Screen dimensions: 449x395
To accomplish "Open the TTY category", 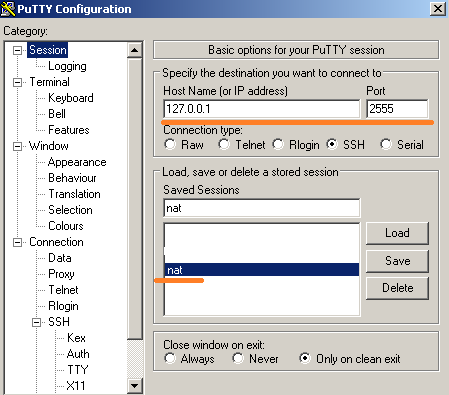I will coord(78,370).
